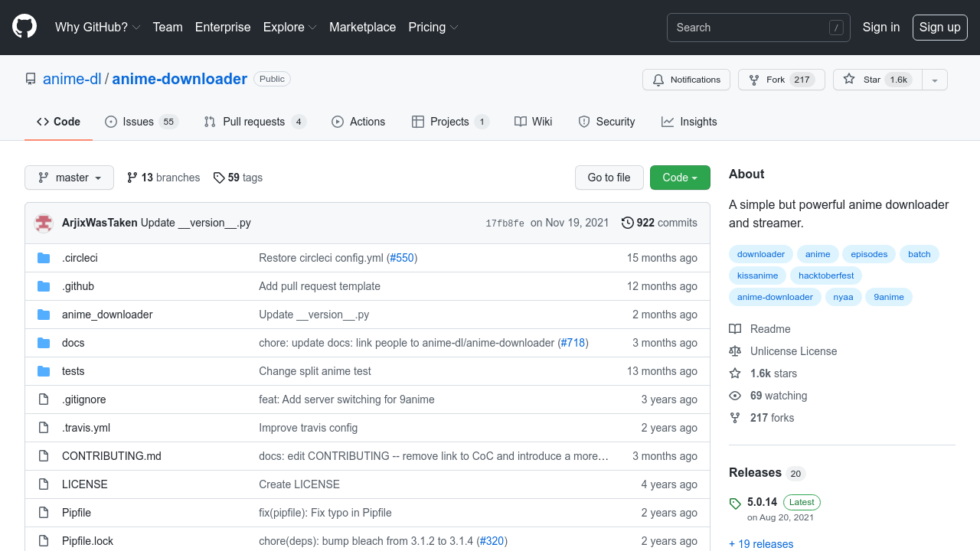Click the book icon next to Readme
The image size is (980, 551).
(735, 329)
